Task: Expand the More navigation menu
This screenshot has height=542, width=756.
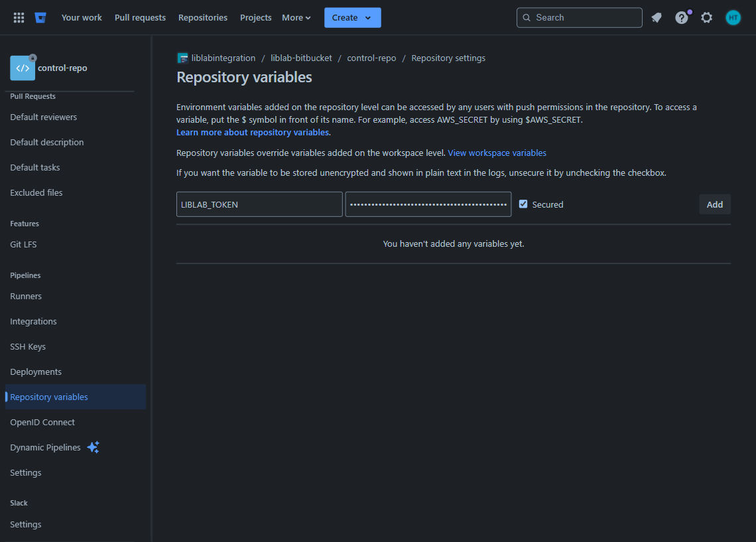Action: coord(296,17)
